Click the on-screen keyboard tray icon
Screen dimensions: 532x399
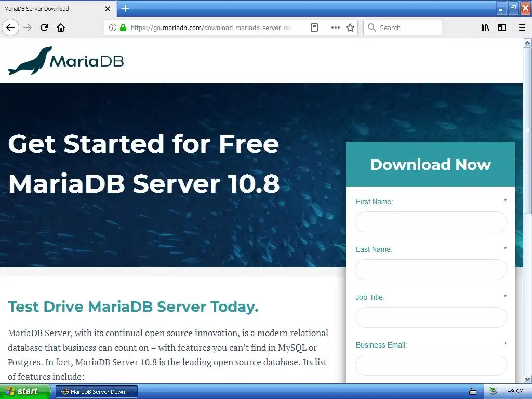[473, 392]
